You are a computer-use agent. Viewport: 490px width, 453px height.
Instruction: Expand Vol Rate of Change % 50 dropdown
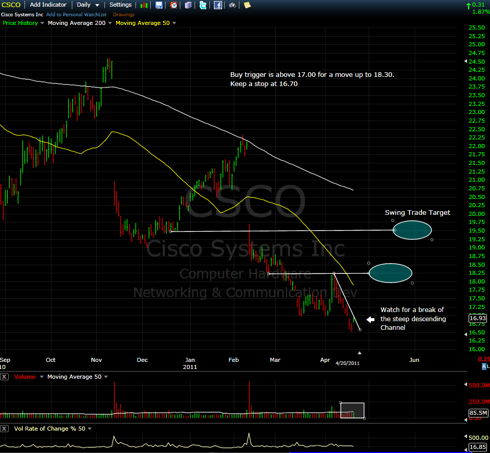(89, 429)
